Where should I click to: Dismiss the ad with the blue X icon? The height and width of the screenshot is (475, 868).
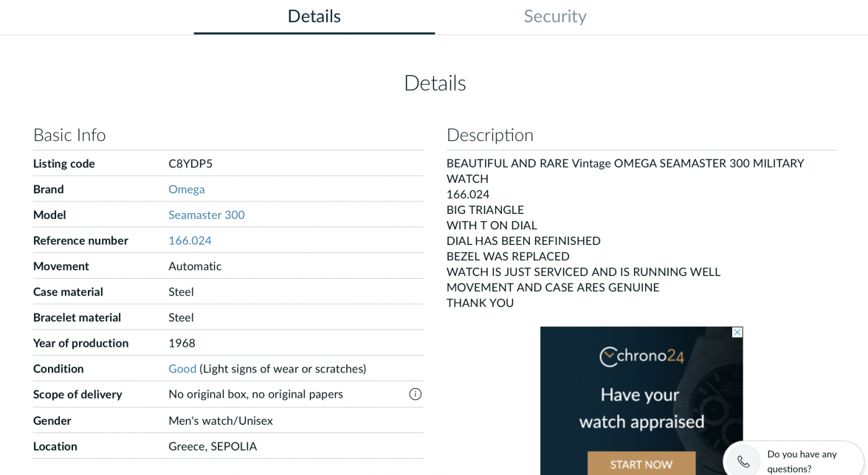coord(737,333)
